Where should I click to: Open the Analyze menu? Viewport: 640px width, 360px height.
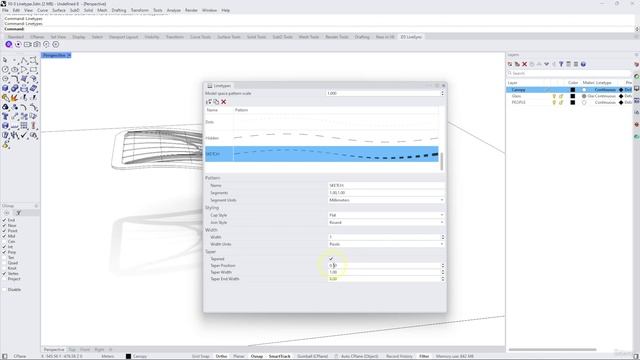174,10
